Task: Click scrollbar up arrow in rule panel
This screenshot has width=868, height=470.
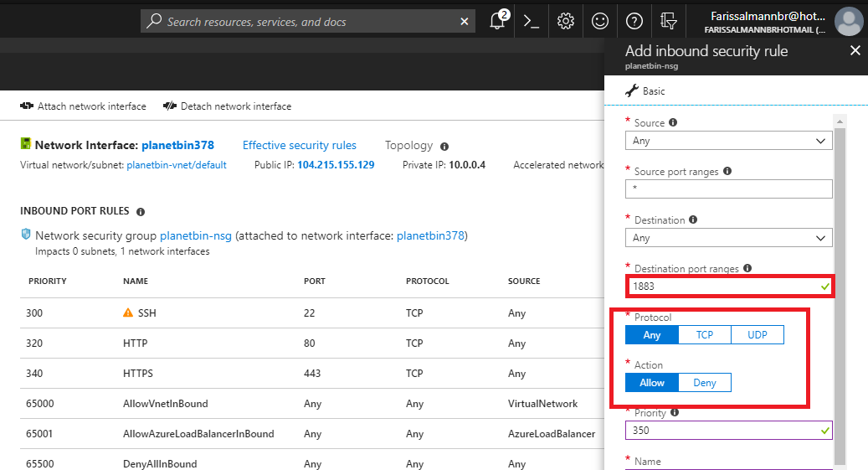Action: 840,121
